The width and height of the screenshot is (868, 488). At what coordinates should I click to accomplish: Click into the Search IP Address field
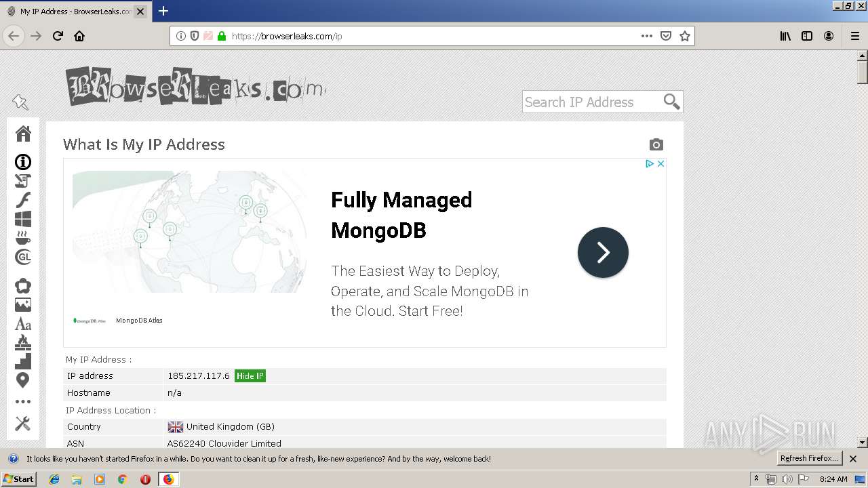coord(591,102)
